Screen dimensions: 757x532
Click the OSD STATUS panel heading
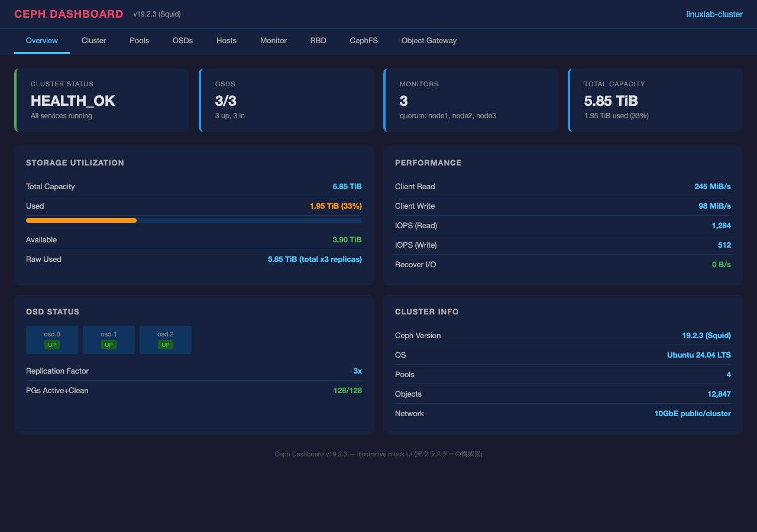53,312
